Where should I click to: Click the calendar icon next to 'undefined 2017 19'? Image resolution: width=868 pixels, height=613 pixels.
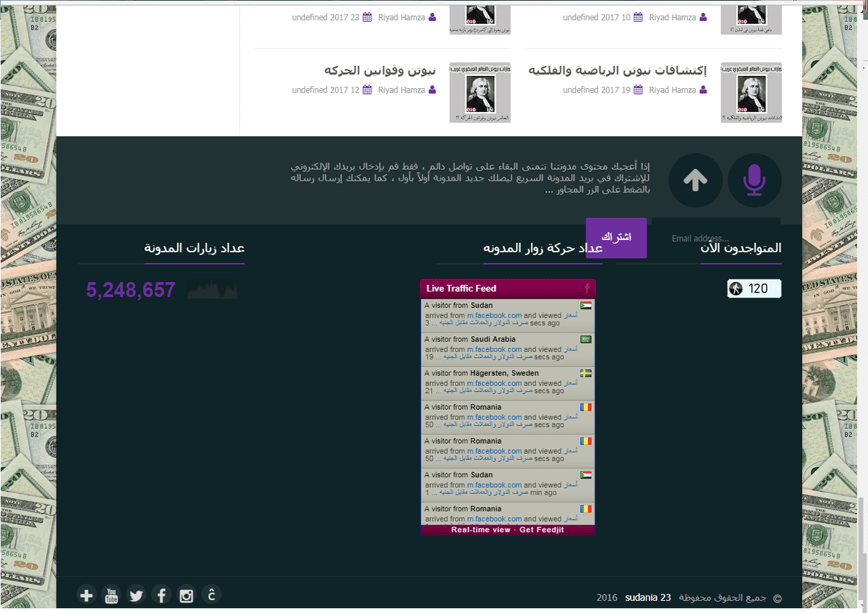pyautogui.click(x=638, y=90)
